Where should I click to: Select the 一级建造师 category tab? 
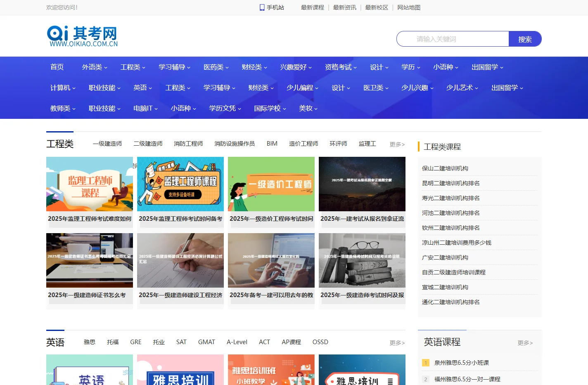[x=107, y=144]
